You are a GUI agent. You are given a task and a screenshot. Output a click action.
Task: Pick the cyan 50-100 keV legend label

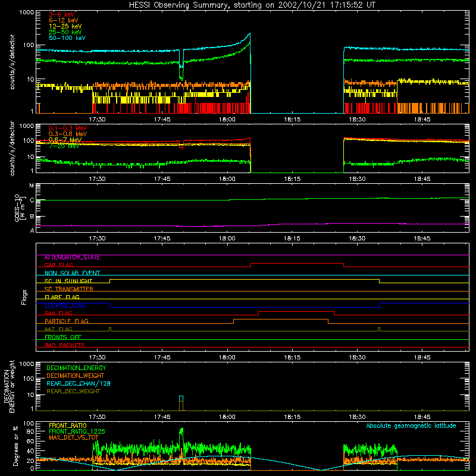pos(67,38)
